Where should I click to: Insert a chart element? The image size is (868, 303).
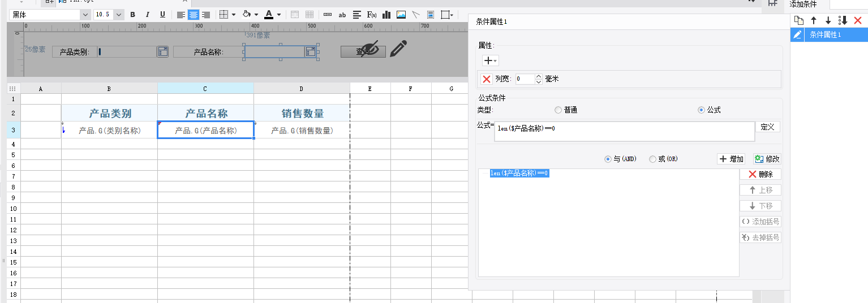pos(386,15)
